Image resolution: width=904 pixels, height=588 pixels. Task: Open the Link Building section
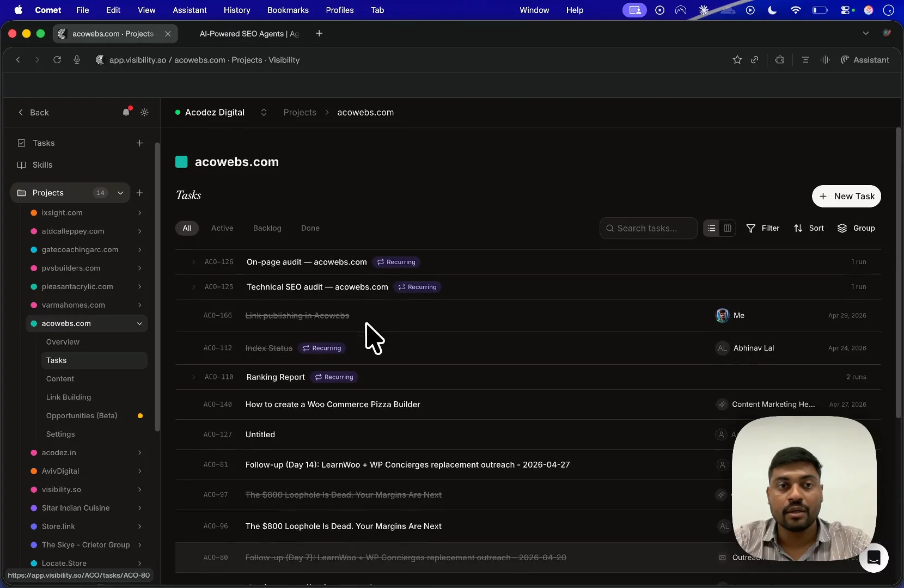coord(69,397)
